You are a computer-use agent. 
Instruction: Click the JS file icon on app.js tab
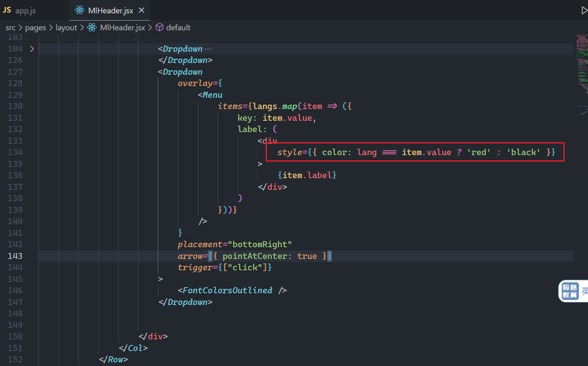coord(7,10)
